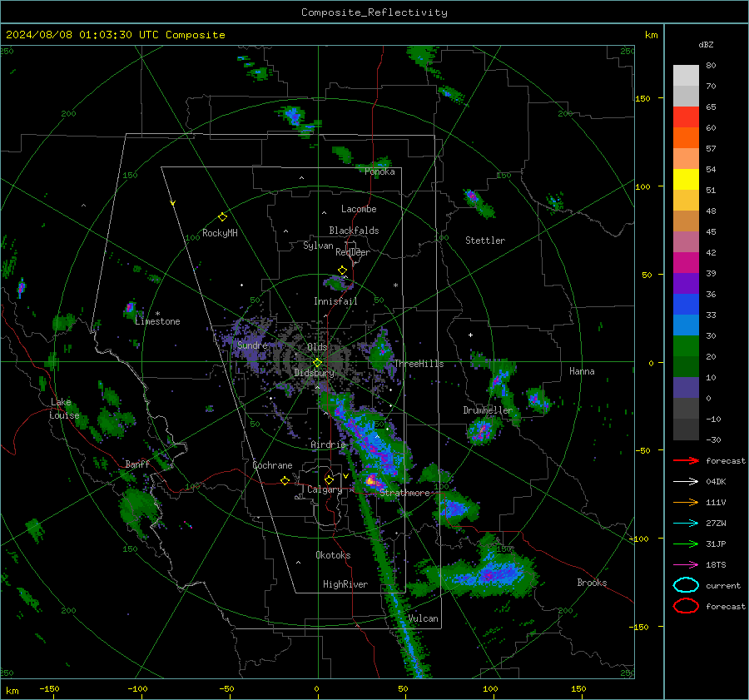This screenshot has height=700, width=749.
Task: Click the Brooks city label
Action: tap(592, 583)
